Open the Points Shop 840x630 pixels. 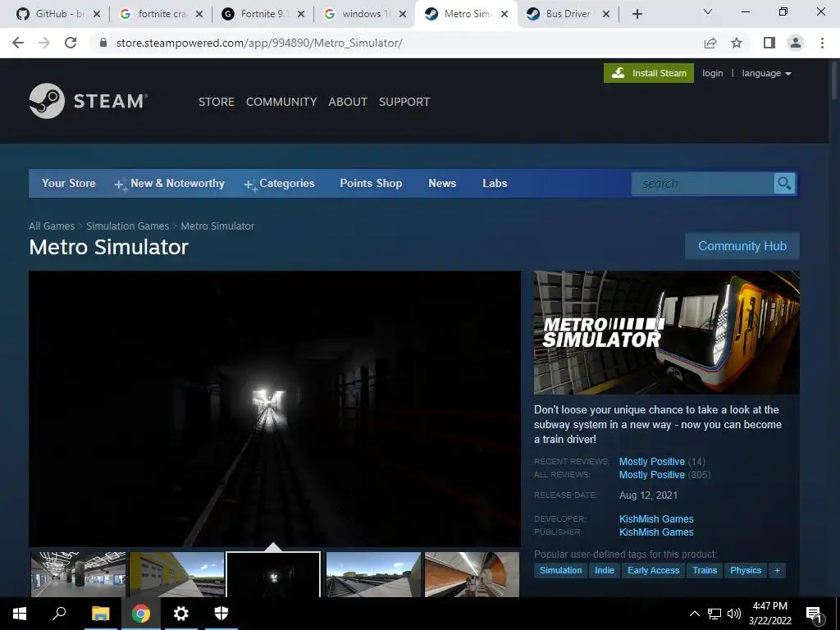(x=371, y=183)
